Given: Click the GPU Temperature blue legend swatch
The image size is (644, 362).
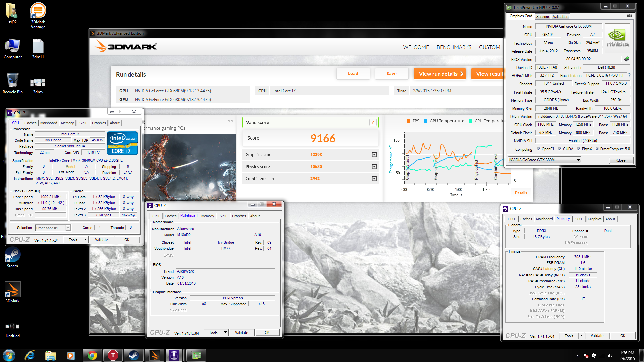Looking at the screenshot, I should [425, 121].
